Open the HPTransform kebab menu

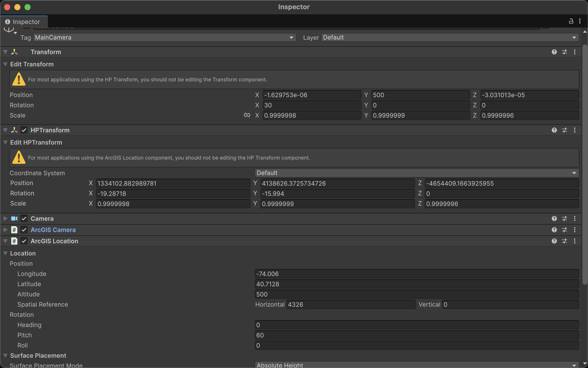(574, 130)
